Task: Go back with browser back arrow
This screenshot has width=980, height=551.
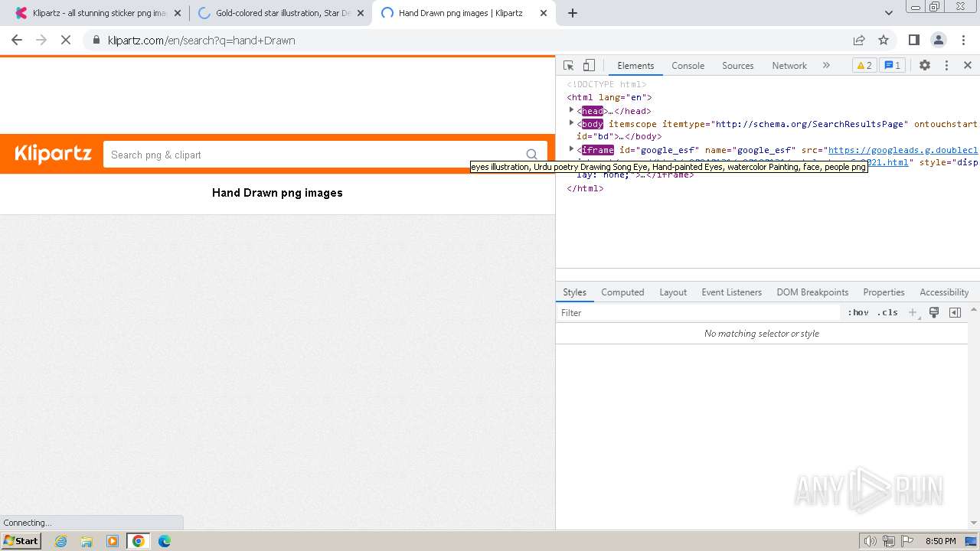Action: pos(17,40)
